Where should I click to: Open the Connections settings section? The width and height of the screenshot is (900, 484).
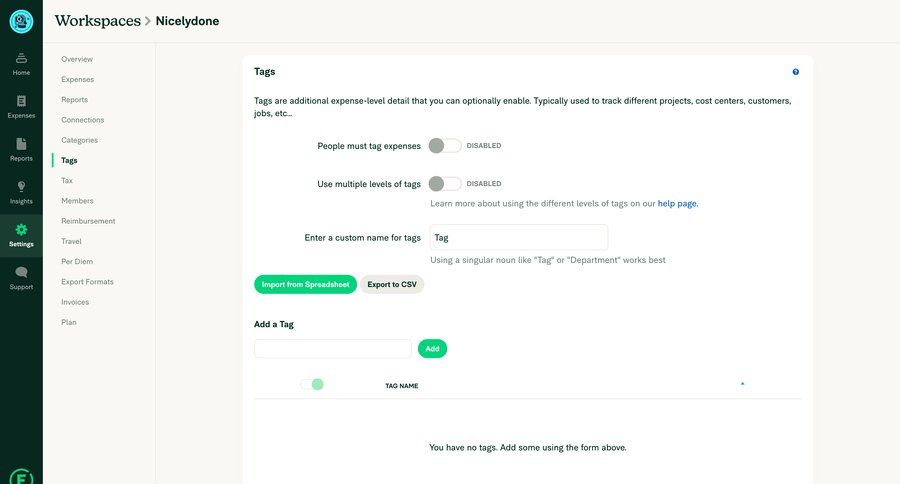pos(83,119)
